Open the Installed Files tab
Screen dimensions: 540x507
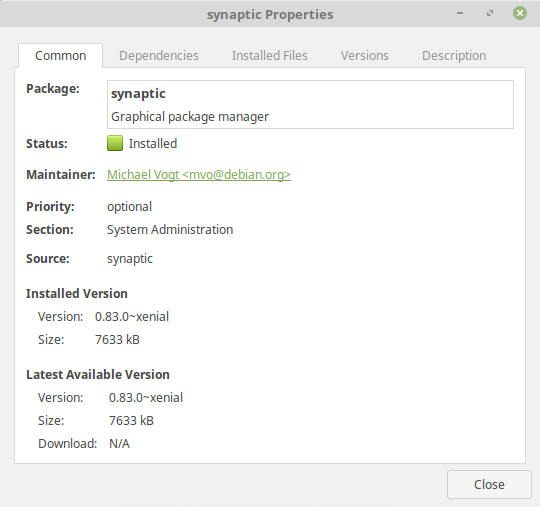270,55
